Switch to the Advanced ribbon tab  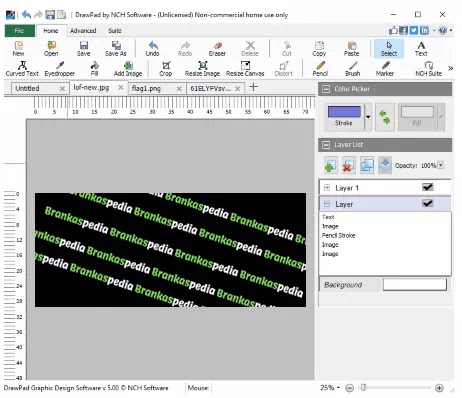coord(83,31)
